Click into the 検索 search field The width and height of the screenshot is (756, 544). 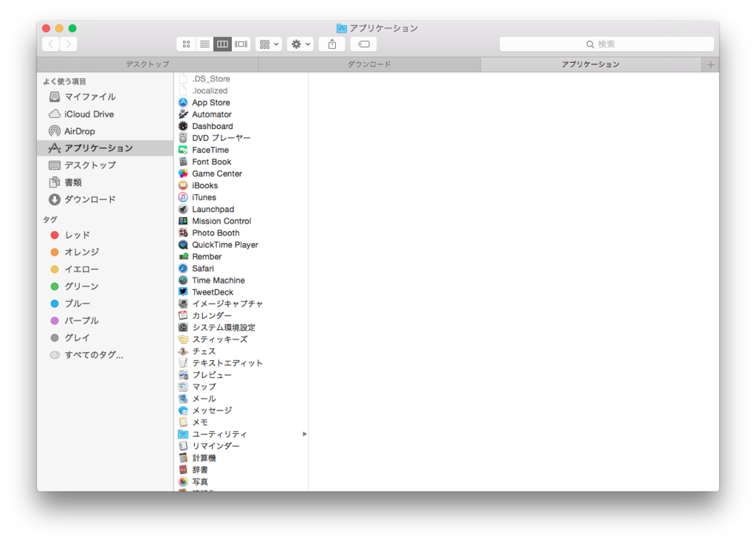pyautogui.click(x=607, y=44)
